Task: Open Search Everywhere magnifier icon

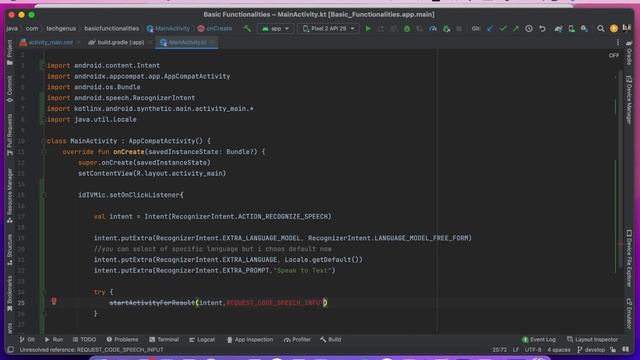Action: (x=601, y=29)
